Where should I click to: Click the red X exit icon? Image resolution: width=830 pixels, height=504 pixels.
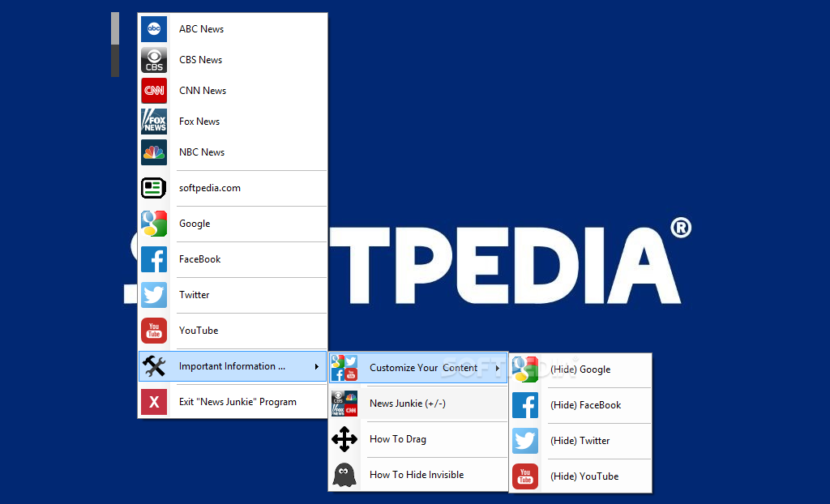[x=154, y=402]
